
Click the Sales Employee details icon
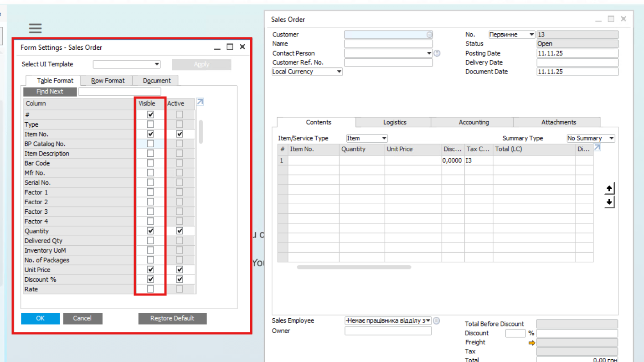pos(437,321)
